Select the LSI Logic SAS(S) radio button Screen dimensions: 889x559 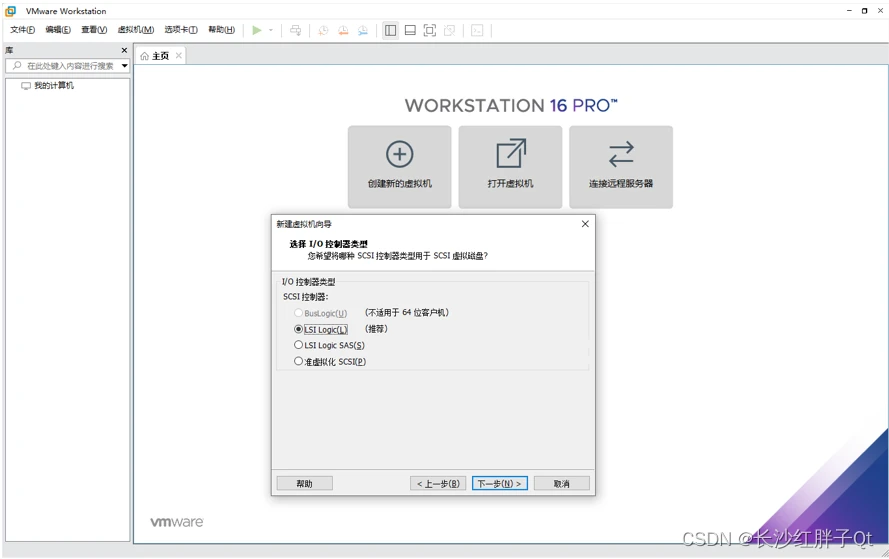point(298,345)
